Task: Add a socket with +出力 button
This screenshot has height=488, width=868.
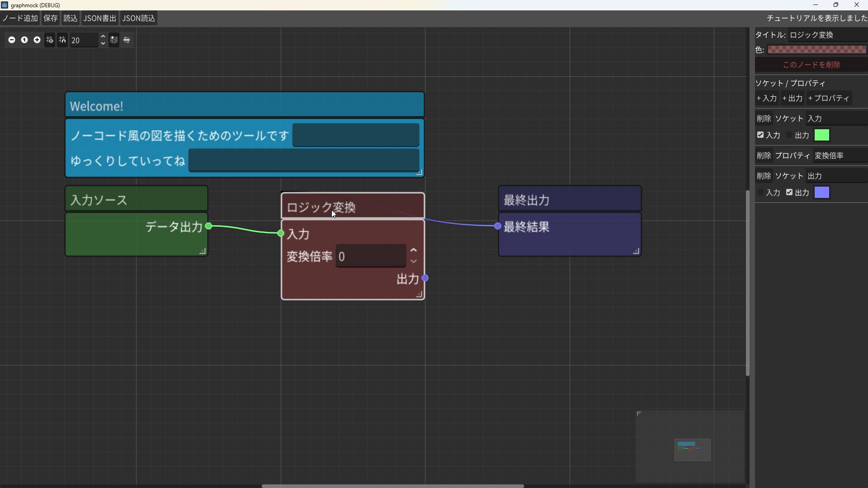Action: [x=793, y=98]
